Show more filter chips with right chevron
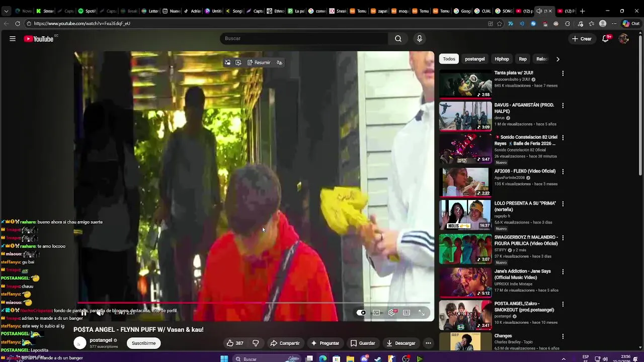The image size is (644, 362). tap(557, 59)
